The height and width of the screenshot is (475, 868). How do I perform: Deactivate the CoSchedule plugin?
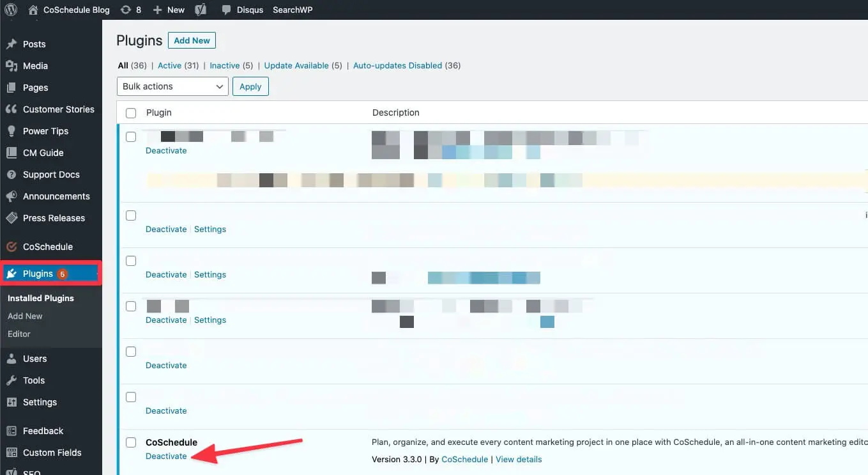pos(166,456)
